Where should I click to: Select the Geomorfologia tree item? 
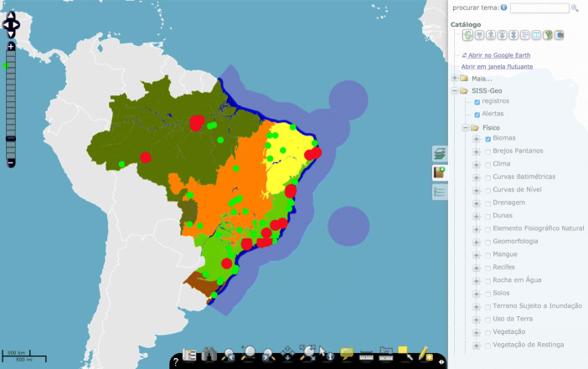[515, 241]
